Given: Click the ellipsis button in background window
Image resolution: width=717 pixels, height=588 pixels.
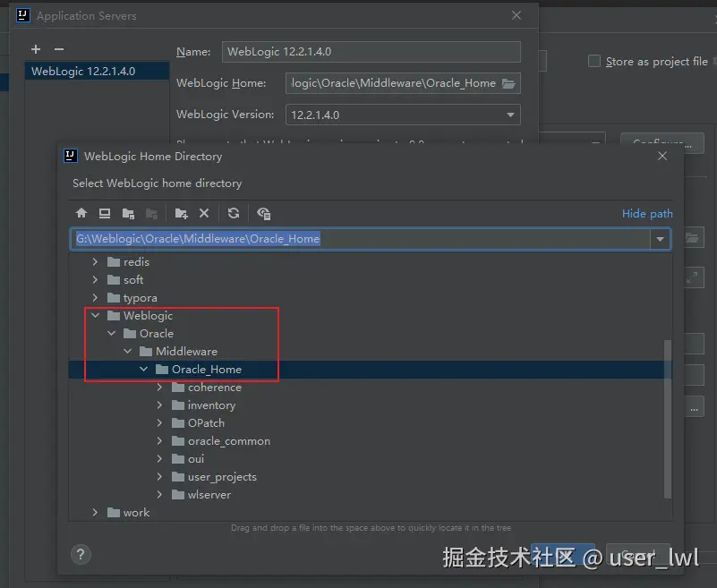Looking at the screenshot, I should click(694, 407).
